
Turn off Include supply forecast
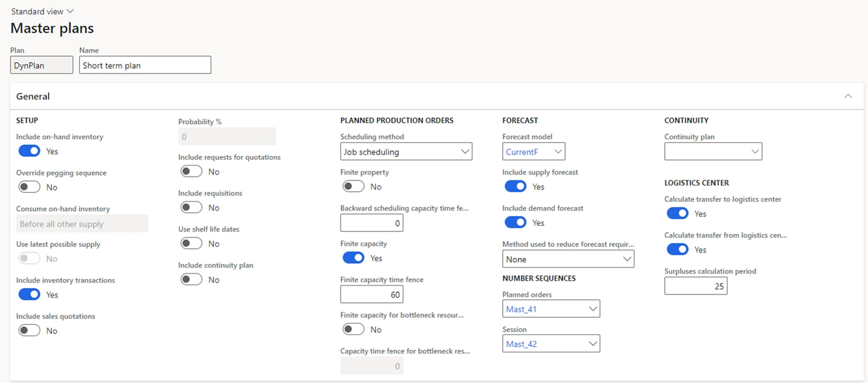point(515,187)
